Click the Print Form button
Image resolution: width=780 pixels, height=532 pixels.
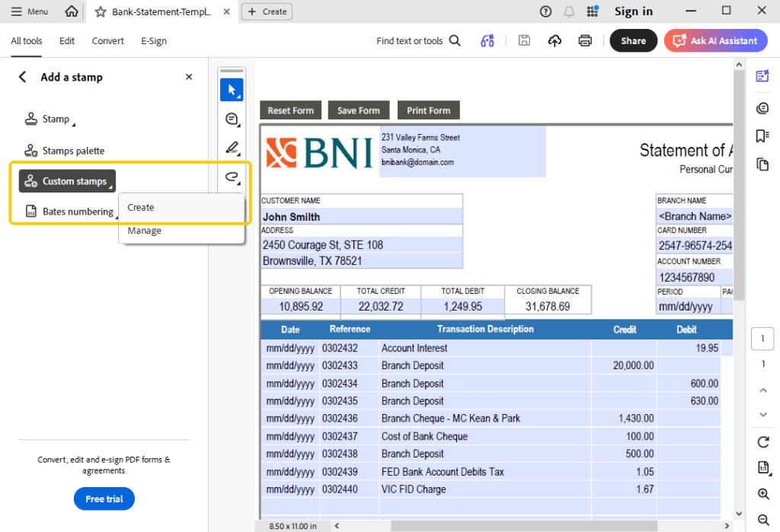[x=428, y=110]
